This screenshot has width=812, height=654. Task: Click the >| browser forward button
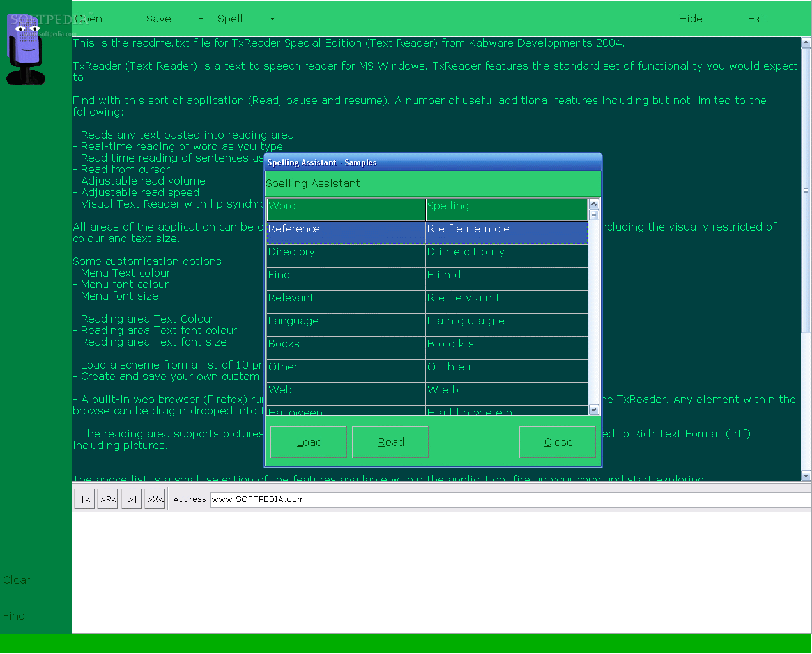coord(132,499)
